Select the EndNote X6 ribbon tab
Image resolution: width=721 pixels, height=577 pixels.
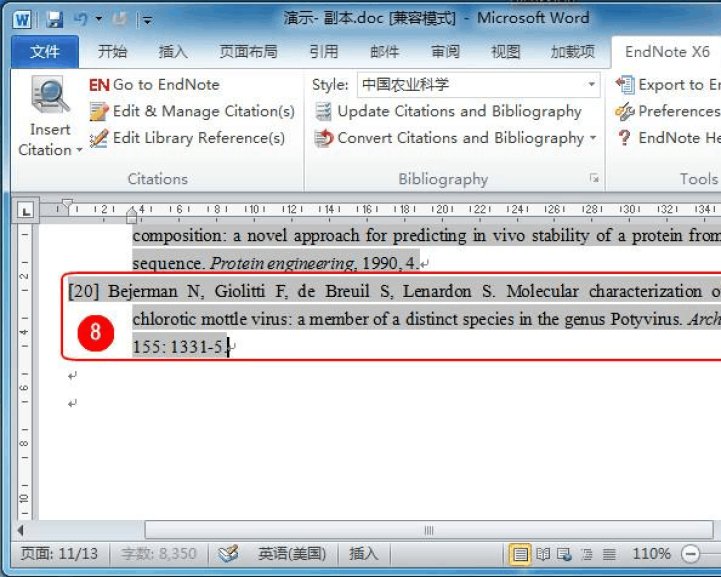[667, 51]
